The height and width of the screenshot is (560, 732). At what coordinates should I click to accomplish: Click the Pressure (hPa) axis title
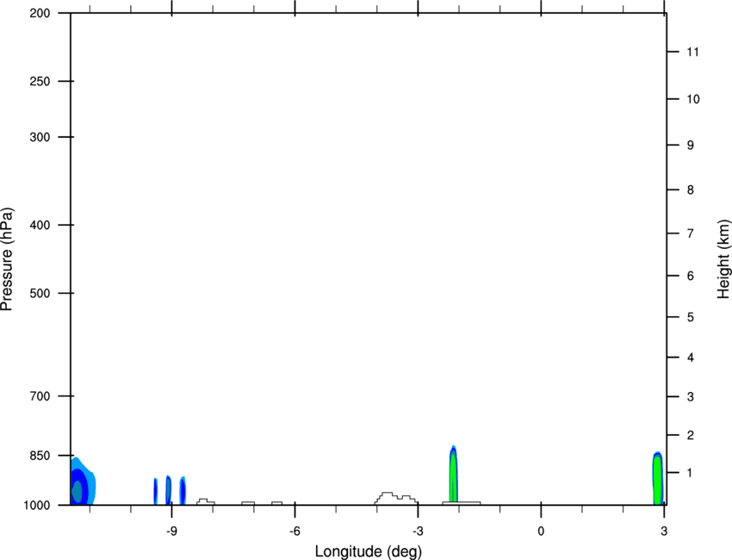8,259
